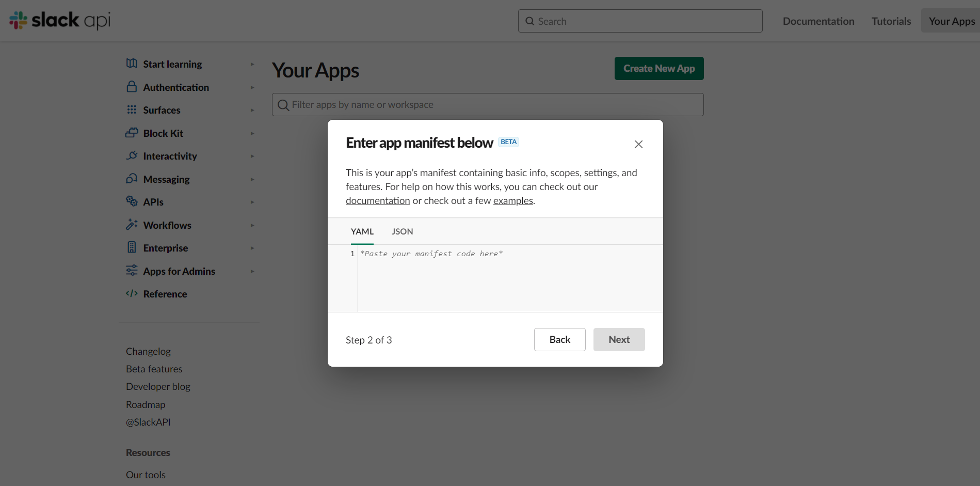980x486 pixels.
Task: Click the 'Enter app manifest below' title
Action: (420, 143)
